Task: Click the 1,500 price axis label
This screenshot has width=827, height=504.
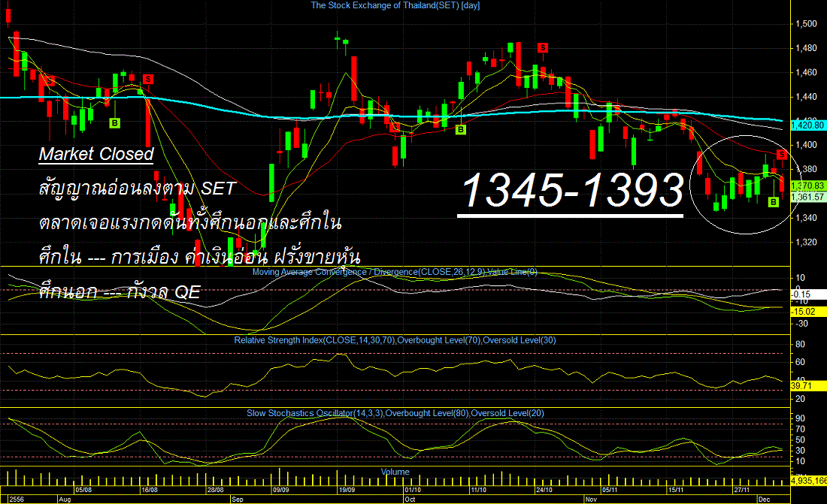Action: click(x=807, y=24)
